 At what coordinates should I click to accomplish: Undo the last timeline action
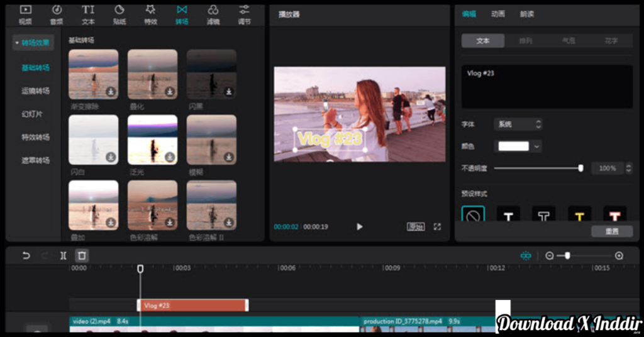click(26, 256)
